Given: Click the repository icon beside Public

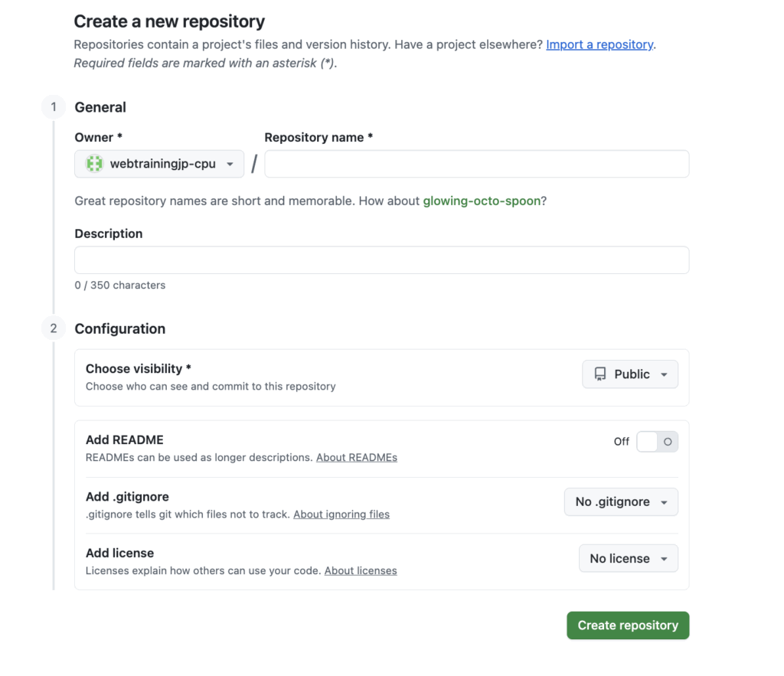Looking at the screenshot, I should coord(599,374).
